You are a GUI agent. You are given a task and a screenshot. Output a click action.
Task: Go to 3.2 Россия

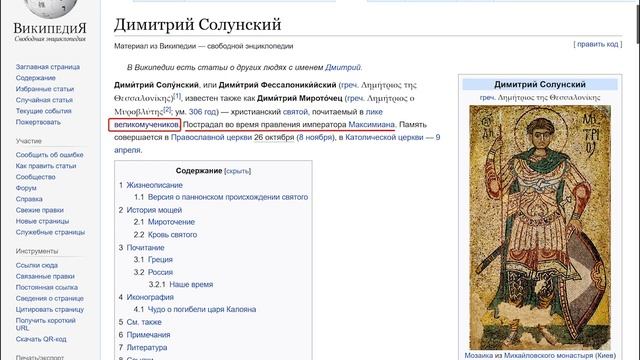pyautogui.click(x=160, y=272)
